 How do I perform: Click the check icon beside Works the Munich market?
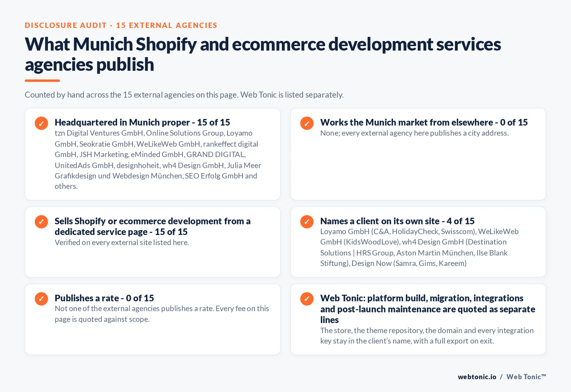pyautogui.click(x=307, y=123)
